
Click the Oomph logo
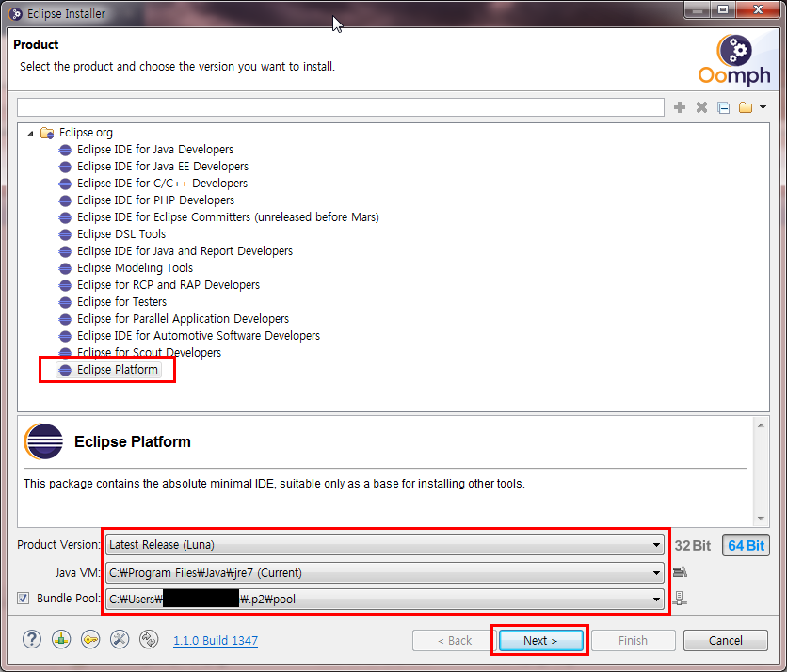[734, 59]
